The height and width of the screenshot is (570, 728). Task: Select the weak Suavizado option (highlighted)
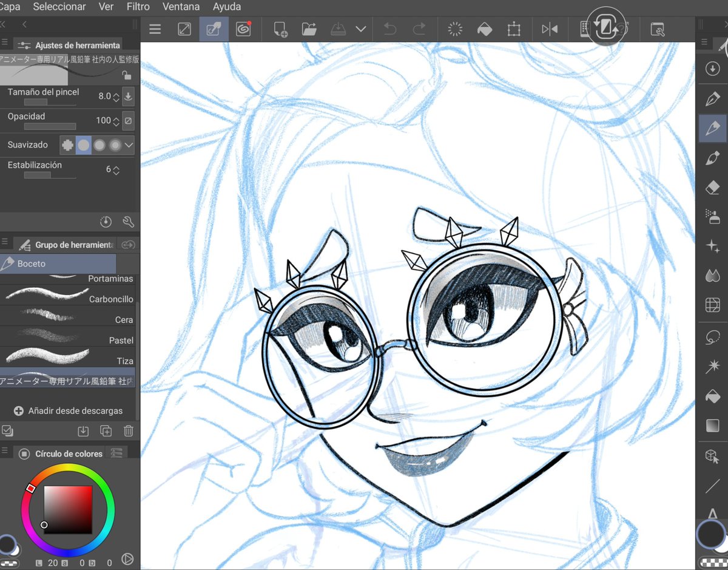pos(83,146)
